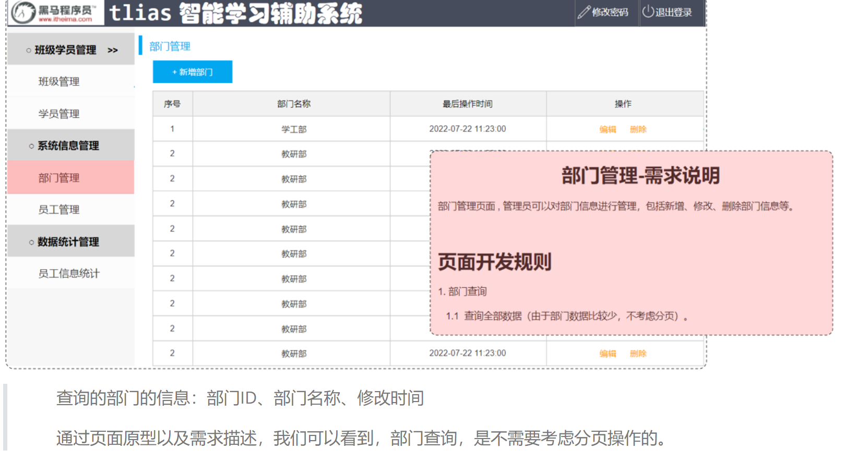Click the 最后操作时间 column header

tap(468, 104)
